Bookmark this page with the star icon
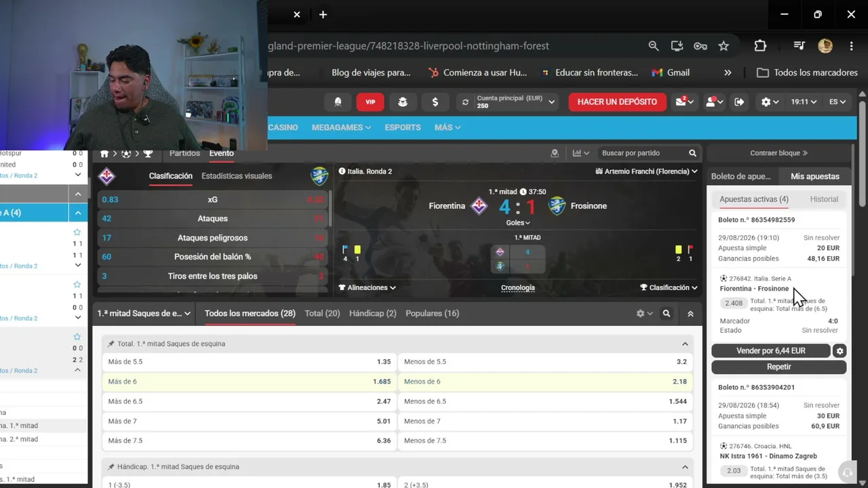 coord(724,46)
